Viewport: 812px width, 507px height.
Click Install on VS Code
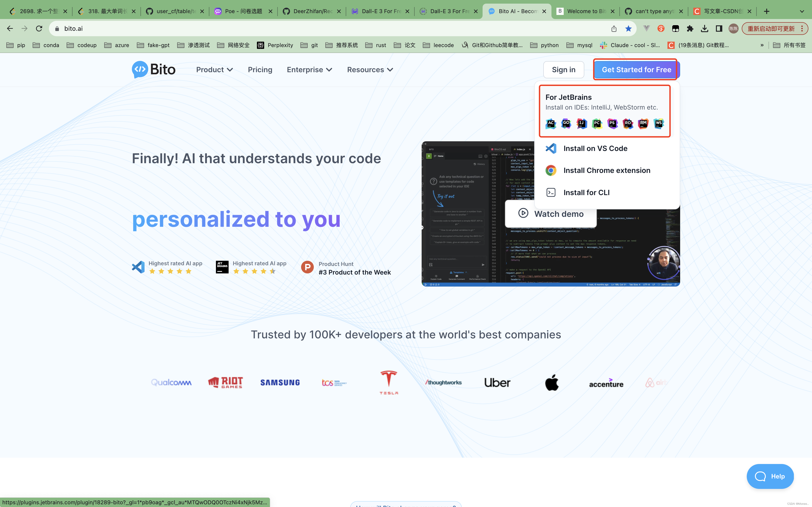[595, 148]
